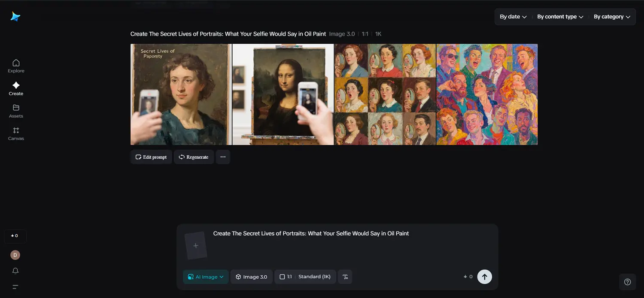
Task: Open the Assets folder
Action: click(x=16, y=111)
